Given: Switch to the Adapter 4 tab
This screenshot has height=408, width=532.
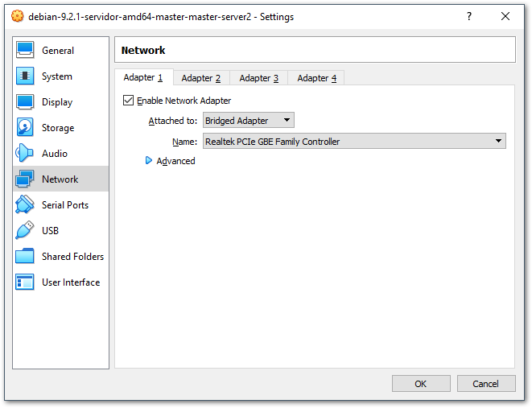Looking at the screenshot, I should point(316,78).
